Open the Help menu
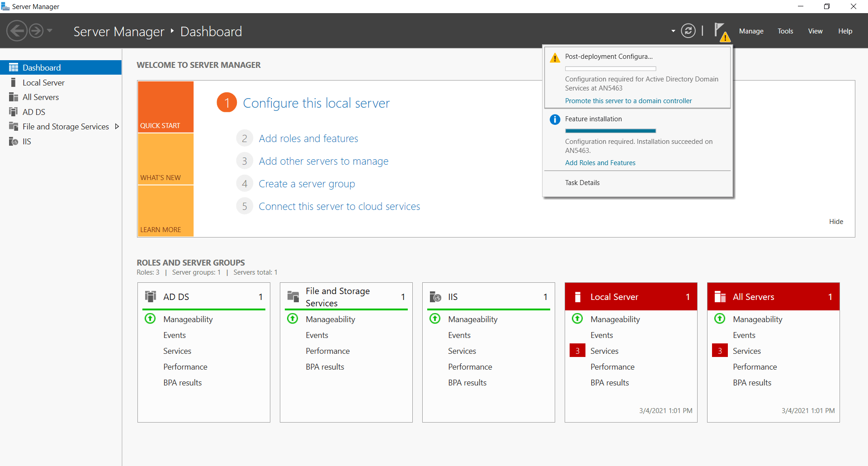Screen dimensions: 868x466 845,31
